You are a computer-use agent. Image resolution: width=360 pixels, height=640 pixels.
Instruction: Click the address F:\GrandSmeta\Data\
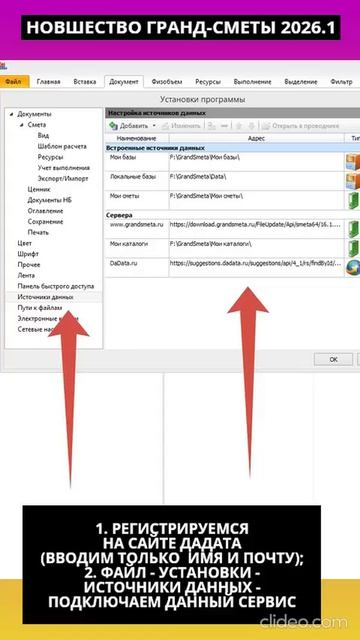(198, 177)
